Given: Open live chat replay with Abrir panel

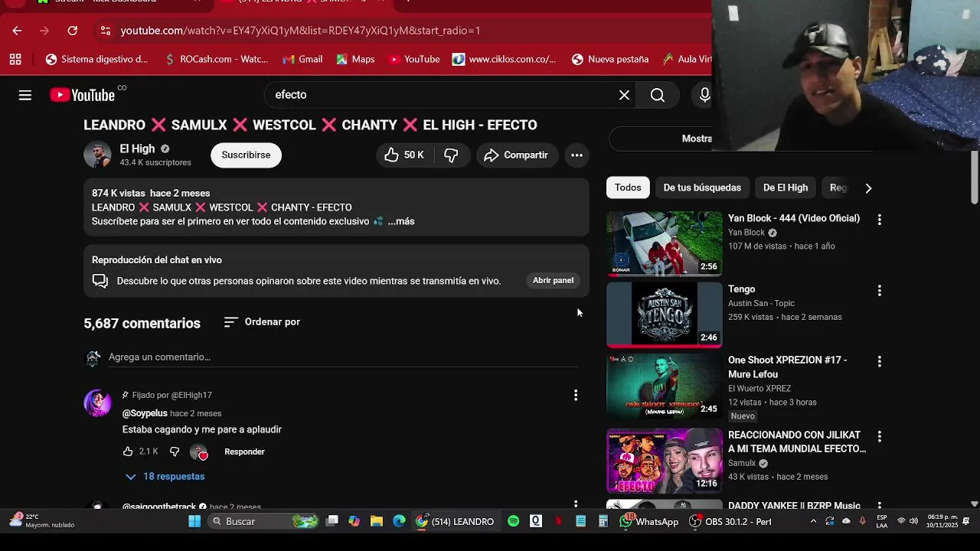Looking at the screenshot, I should 553,280.
